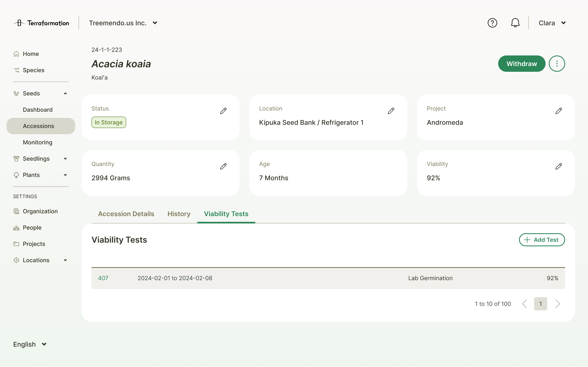Open the Accession Details tab
588x367 pixels.
tap(126, 214)
